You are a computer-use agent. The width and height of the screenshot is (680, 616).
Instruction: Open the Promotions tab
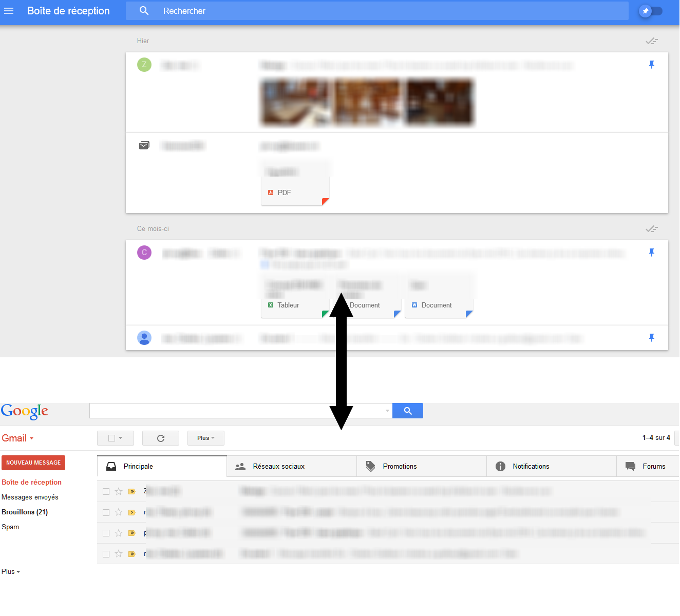[422, 466]
